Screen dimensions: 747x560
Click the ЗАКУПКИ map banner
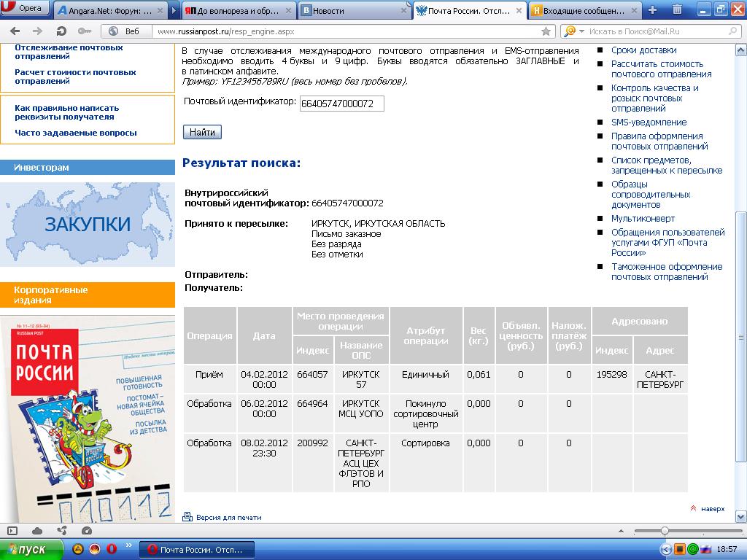click(88, 225)
